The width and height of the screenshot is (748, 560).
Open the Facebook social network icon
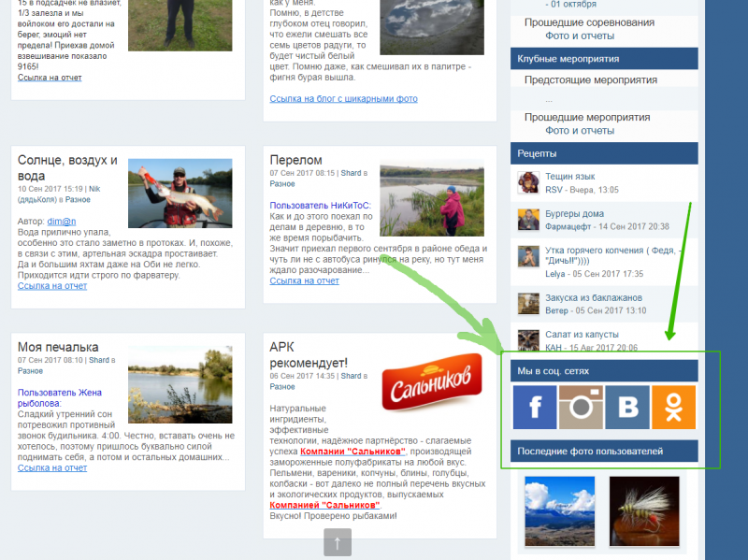535,407
